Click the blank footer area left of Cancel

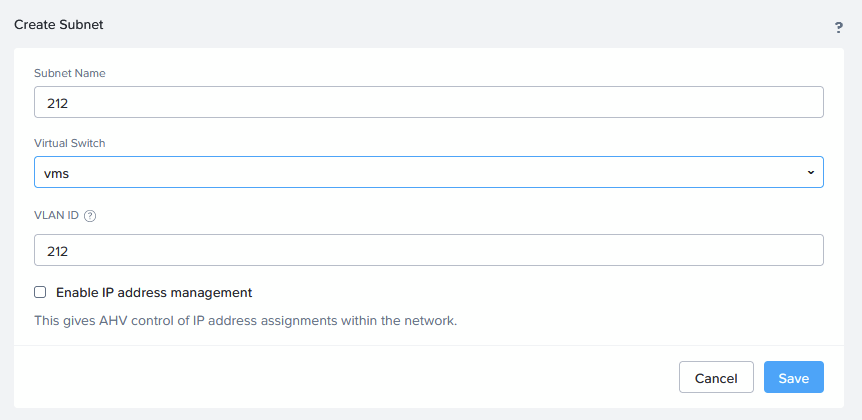point(350,378)
